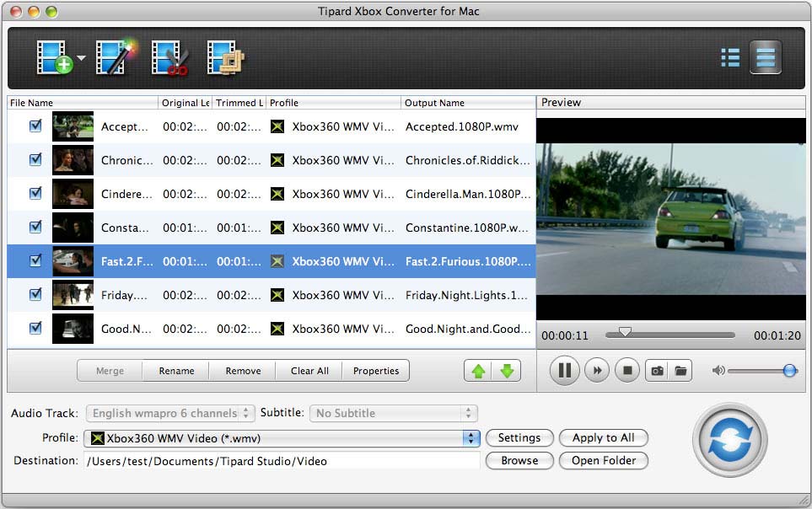Uncheck the Accepted video checkbox
Screen dimensions: 812x509
(34, 126)
